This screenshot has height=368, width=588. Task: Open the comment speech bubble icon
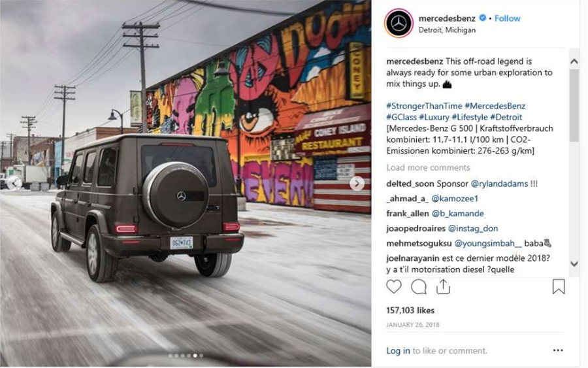pyautogui.click(x=419, y=287)
